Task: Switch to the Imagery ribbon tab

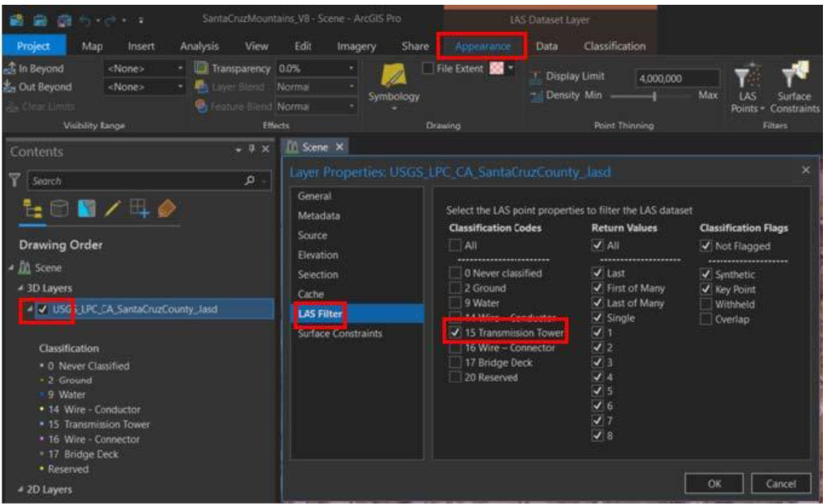Action: [356, 46]
